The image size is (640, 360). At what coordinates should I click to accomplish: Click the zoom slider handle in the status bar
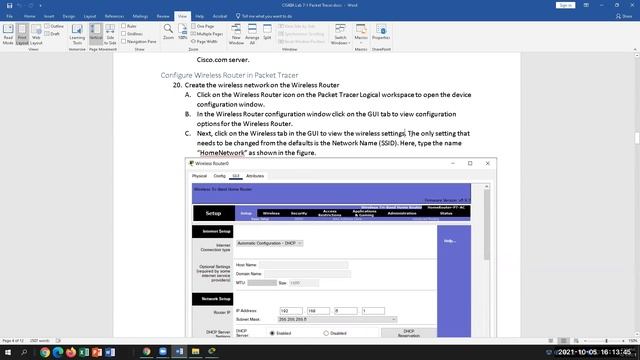pos(607,340)
